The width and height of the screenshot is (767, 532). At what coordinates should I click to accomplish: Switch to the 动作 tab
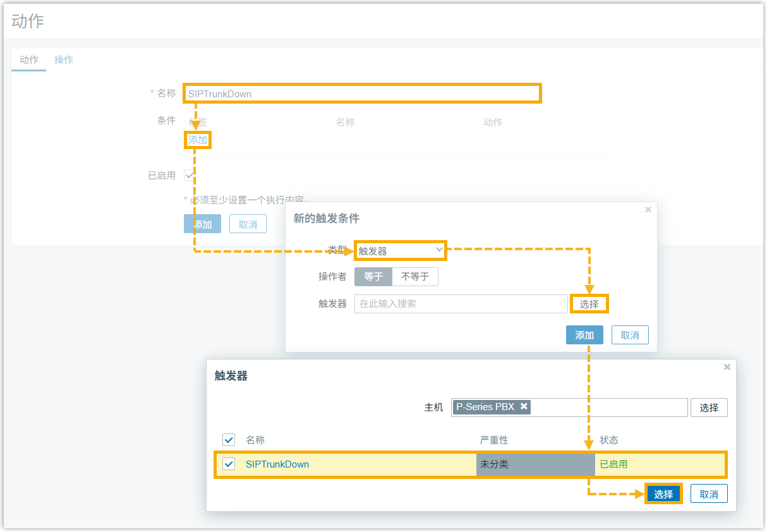click(29, 60)
